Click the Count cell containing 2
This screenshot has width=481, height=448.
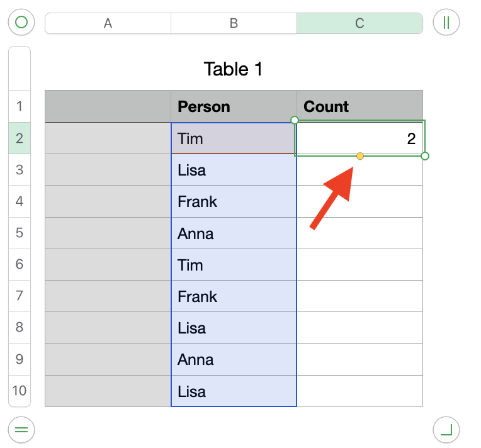tap(359, 138)
